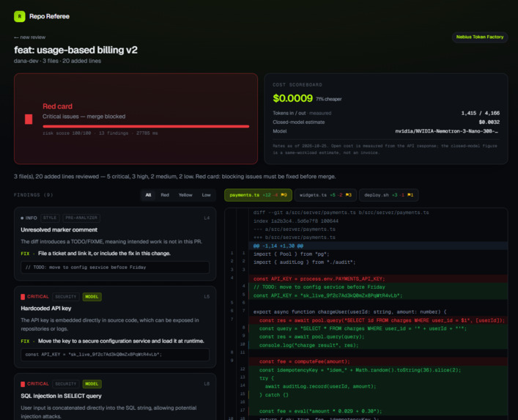
Task: Click the summary sentence about 5 critical issues
Action: point(175,177)
